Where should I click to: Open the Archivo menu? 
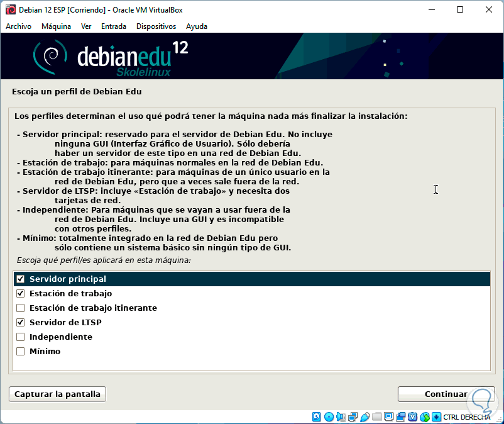point(18,26)
